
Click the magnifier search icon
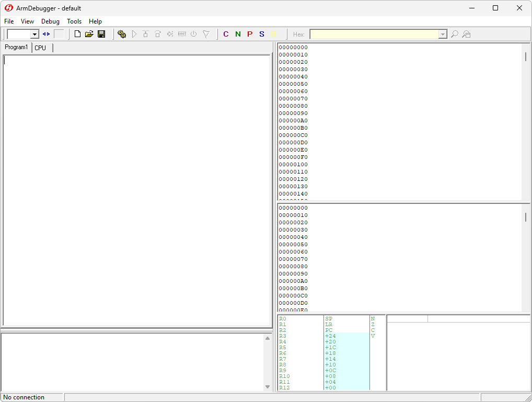455,34
